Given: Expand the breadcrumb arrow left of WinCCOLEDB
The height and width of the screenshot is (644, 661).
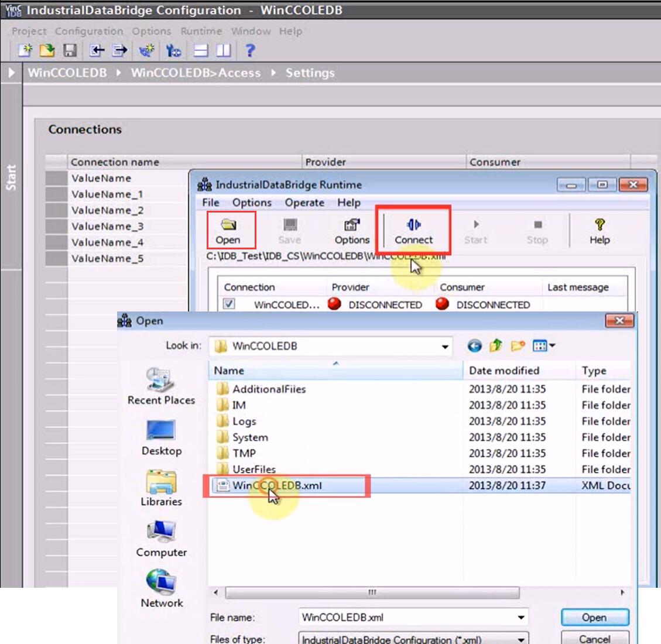Looking at the screenshot, I should pos(11,73).
